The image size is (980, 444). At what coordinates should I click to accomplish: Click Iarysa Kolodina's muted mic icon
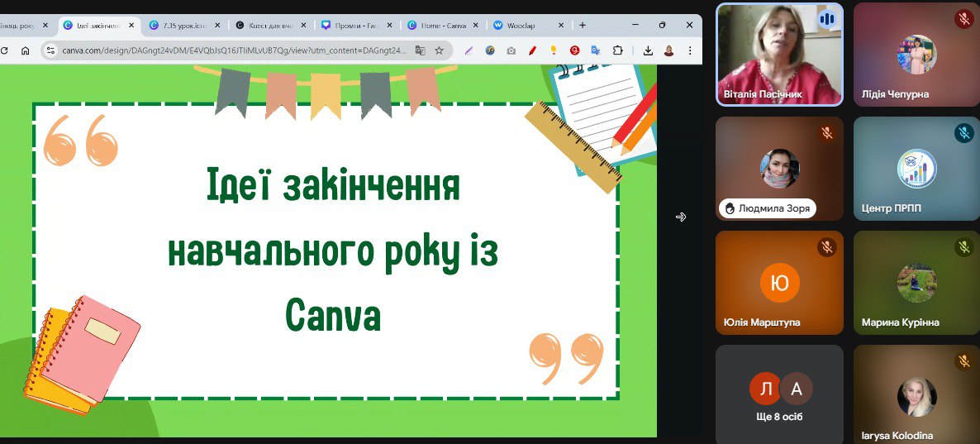[x=963, y=361]
